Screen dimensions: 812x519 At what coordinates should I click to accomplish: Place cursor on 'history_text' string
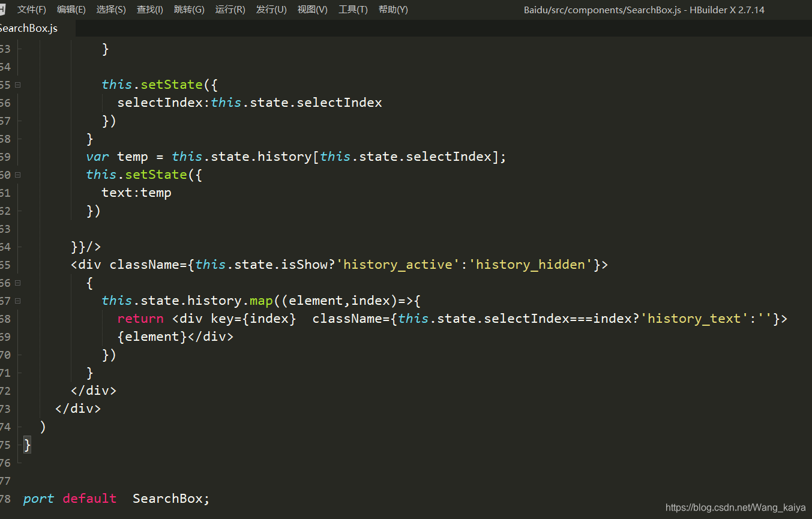pyautogui.click(x=694, y=319)
